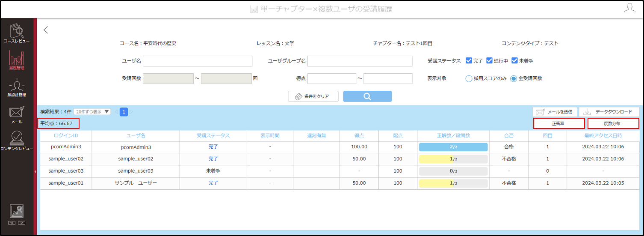Click the メールを送信 button
This screenshot has width=644, height=236.
pyautogui.click(x=555, y=112)
